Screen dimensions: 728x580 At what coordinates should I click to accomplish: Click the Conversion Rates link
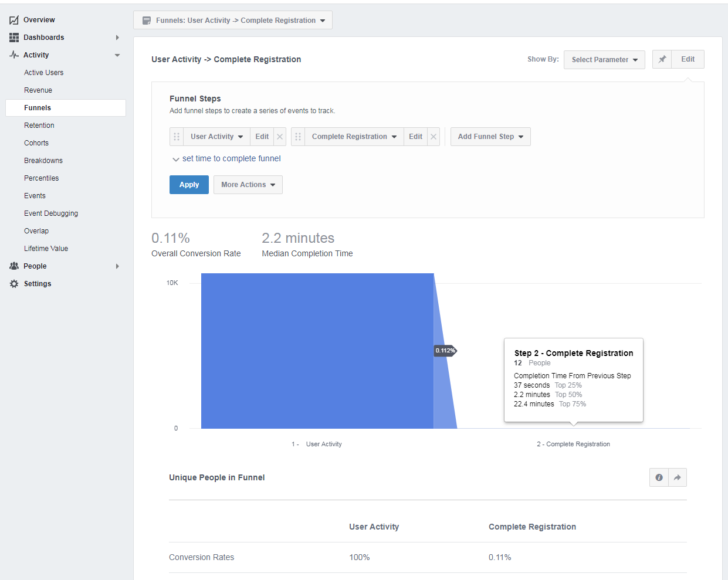click(x=201, y=557)
